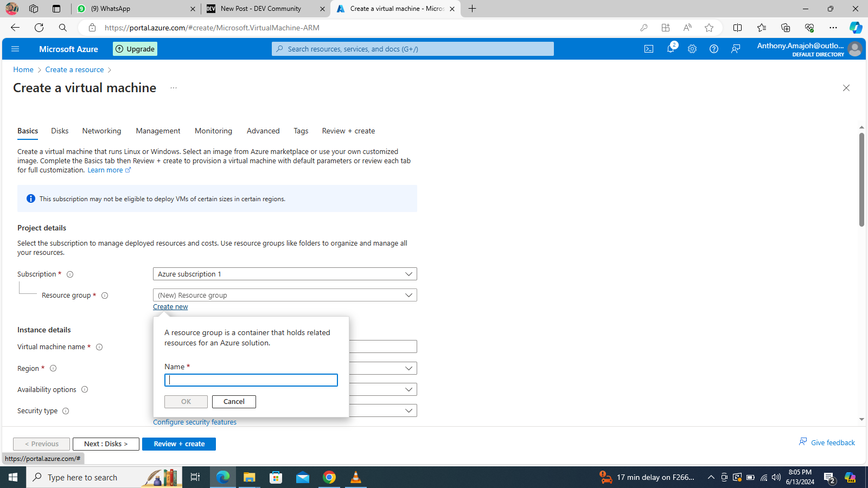This screenshot has height=488, width=868.
Task: Click the Azure search resources box
Action: coord(413,49)
